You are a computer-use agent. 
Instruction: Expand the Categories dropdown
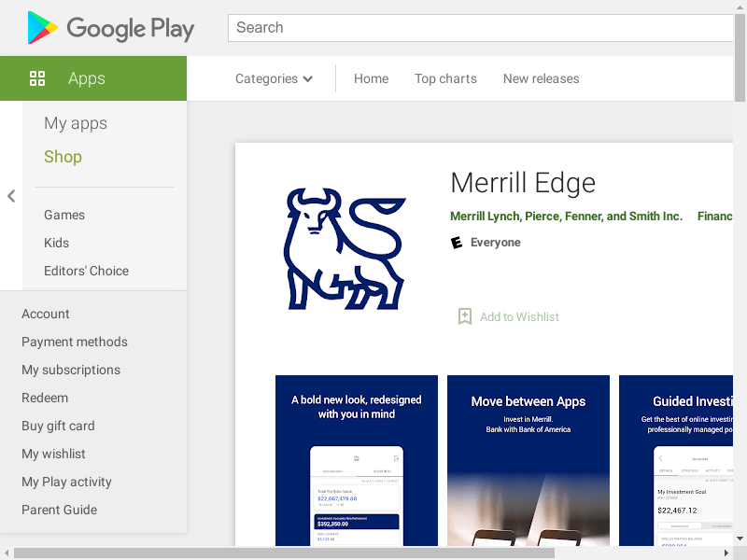click(x=274, y=78)
